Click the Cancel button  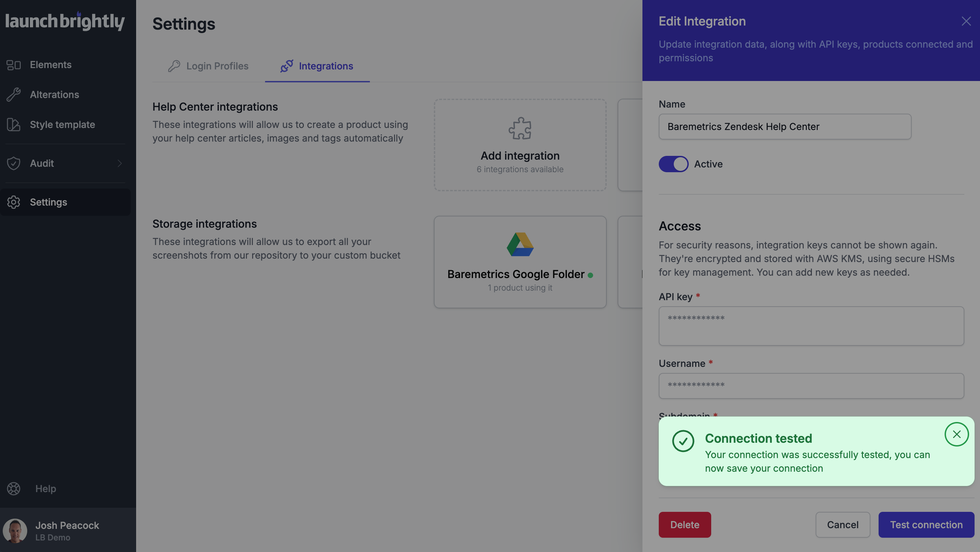(x=843, y=525)
